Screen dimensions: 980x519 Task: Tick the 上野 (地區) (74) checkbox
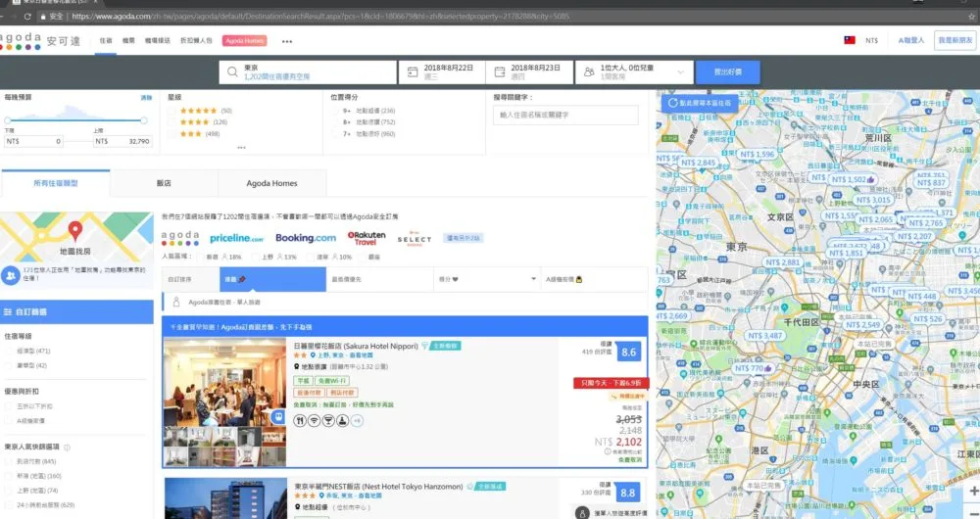8,491
